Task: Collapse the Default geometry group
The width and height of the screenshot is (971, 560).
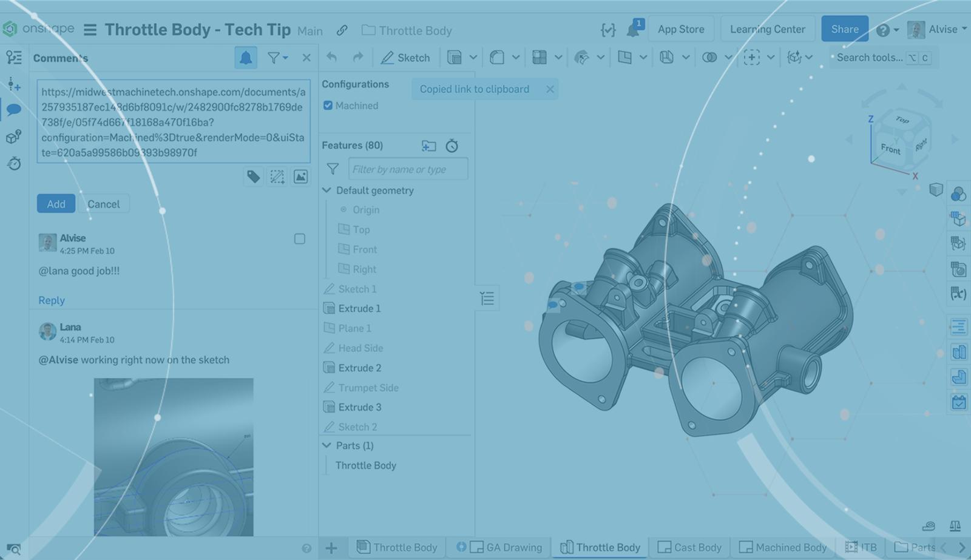Action: [327, 190]
